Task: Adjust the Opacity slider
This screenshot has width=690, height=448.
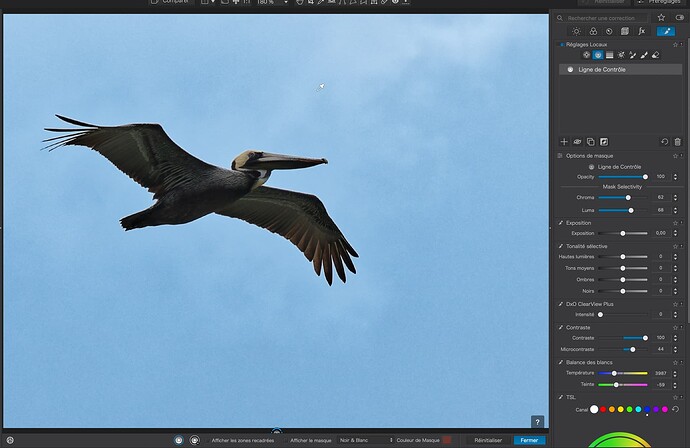Action: point(623,177)
